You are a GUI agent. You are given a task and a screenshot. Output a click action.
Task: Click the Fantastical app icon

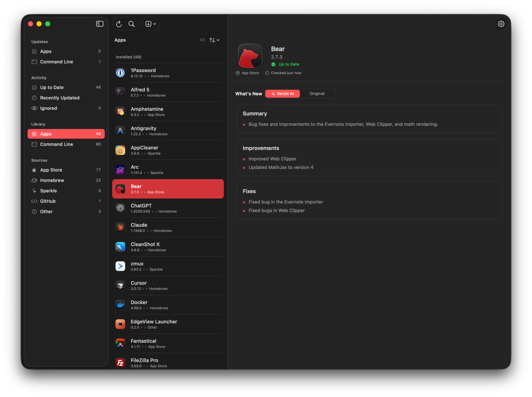click(x=120, y=343)
